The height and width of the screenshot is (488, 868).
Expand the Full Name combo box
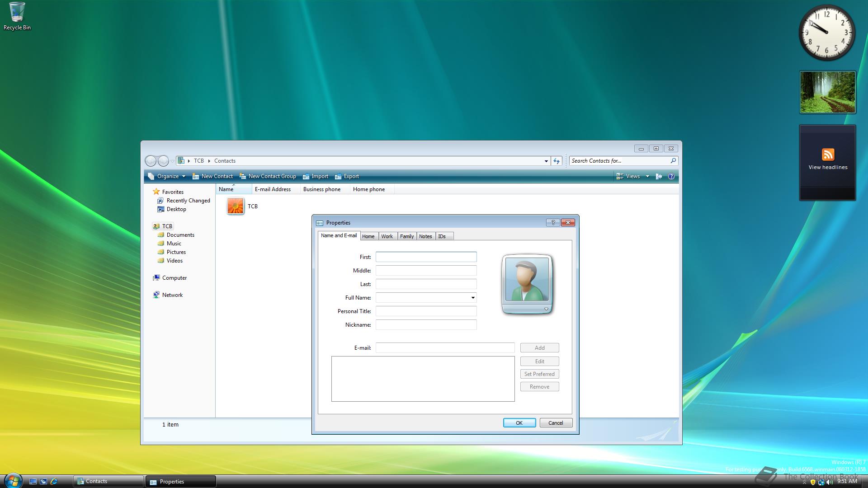(x=473, y=297)
